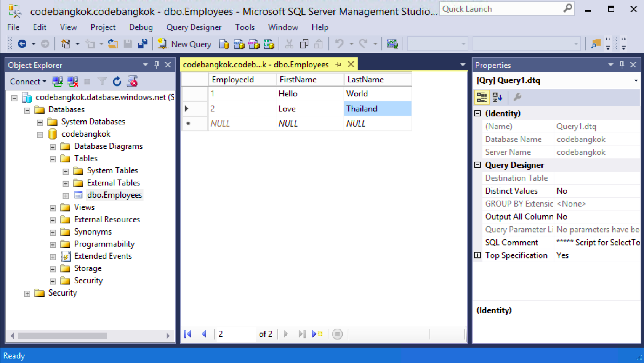
Task: Refresh the Object Explorer tree
Action: coord(117,81)
